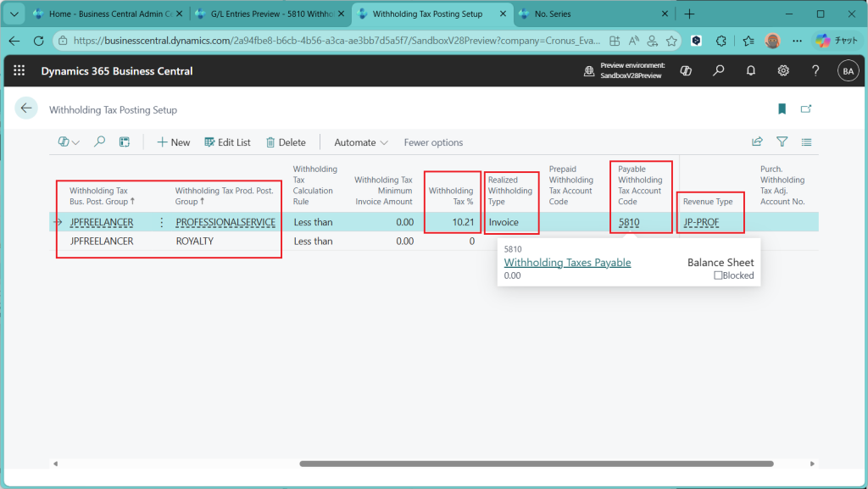Open the app launcher waffle menu
868x489 pixels.
[19, 71]
